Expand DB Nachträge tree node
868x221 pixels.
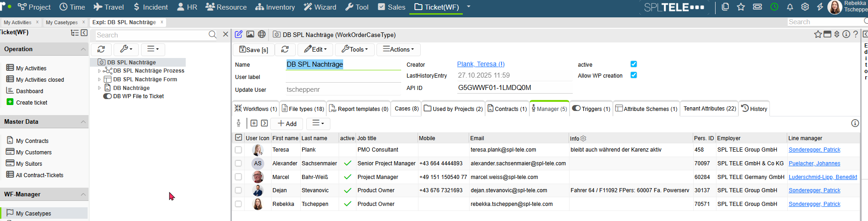(99, 88)
